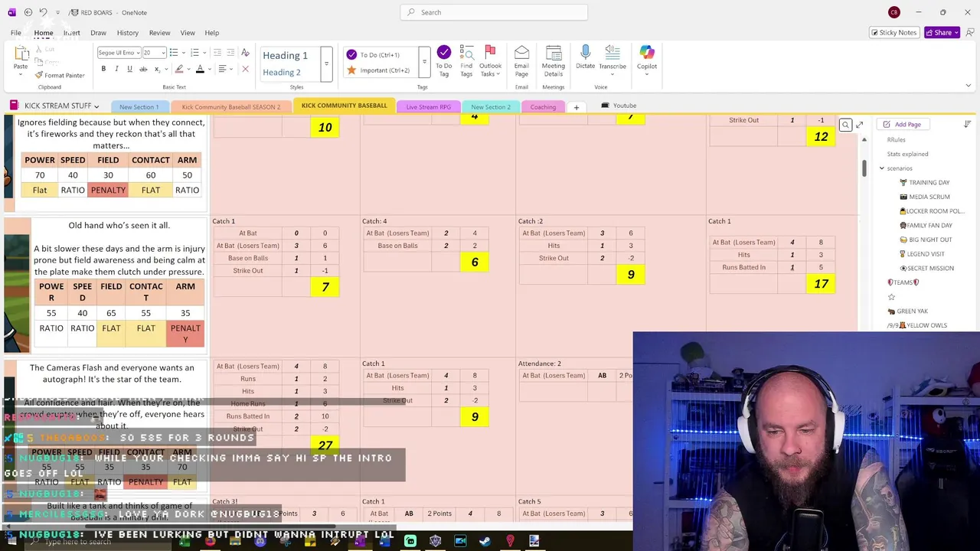Click the Sticky Notes button
The width and height of the screenshot is (980, 551).
893,32
